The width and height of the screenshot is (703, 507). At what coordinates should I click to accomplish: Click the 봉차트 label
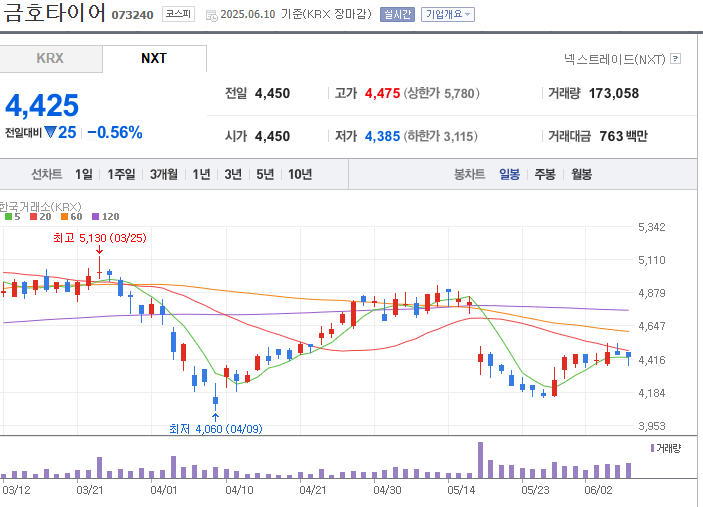tap(469, 174)
